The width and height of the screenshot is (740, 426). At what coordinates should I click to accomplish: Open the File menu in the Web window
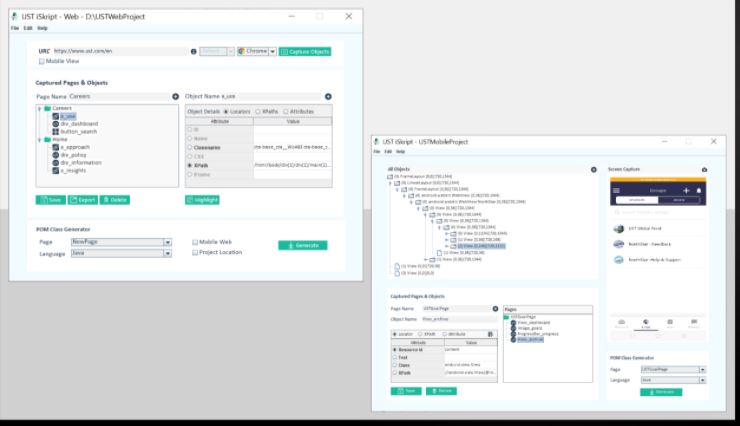click(15, 28)
